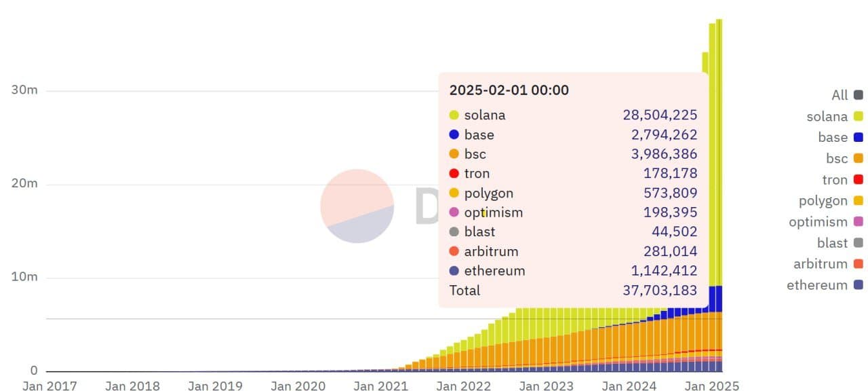Select the tron value 178,178 in tooltip
Screen dimensions: 868x391
[x=670, y=174]
